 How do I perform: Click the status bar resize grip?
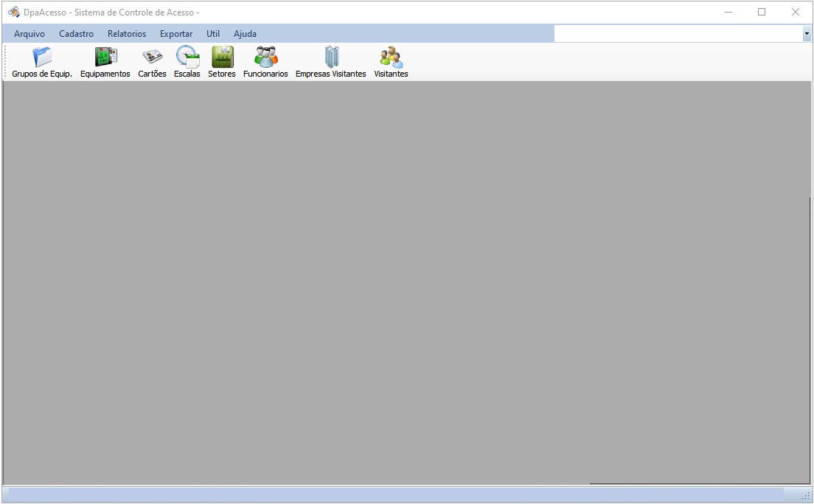pos(805,497)
